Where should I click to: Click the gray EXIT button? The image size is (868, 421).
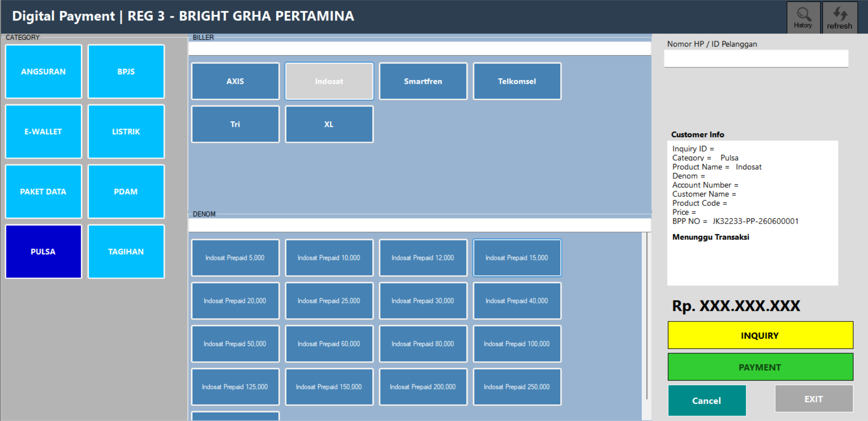pos(814,398)
